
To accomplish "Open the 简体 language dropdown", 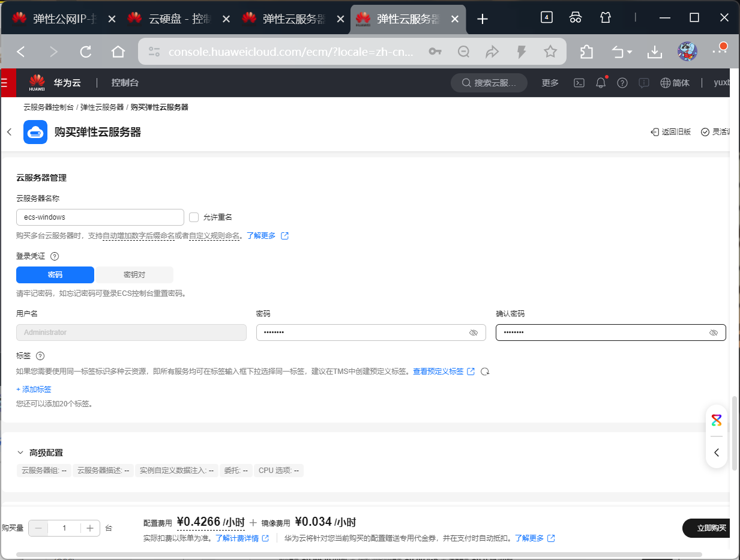I will [675, 83].
